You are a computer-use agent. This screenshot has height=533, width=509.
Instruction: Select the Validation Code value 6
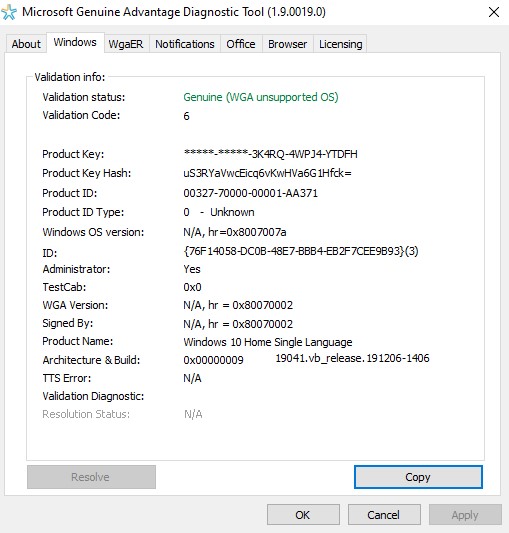(186, 116)
